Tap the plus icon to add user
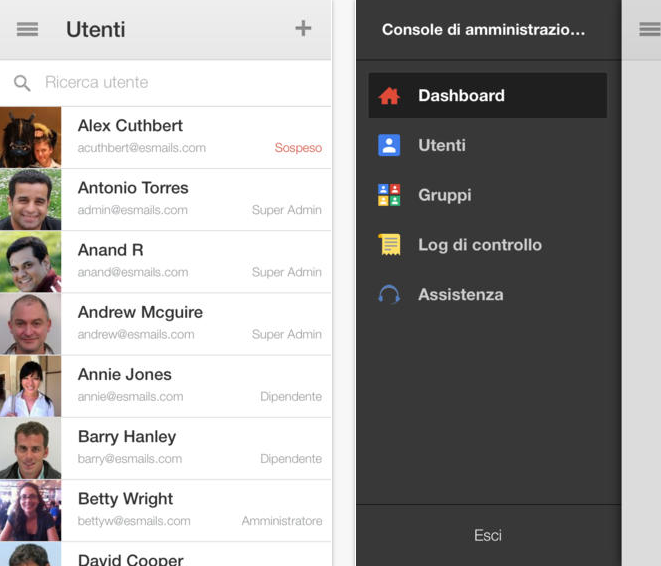Screen dimensions: 661x566 [x=303, y=29]
